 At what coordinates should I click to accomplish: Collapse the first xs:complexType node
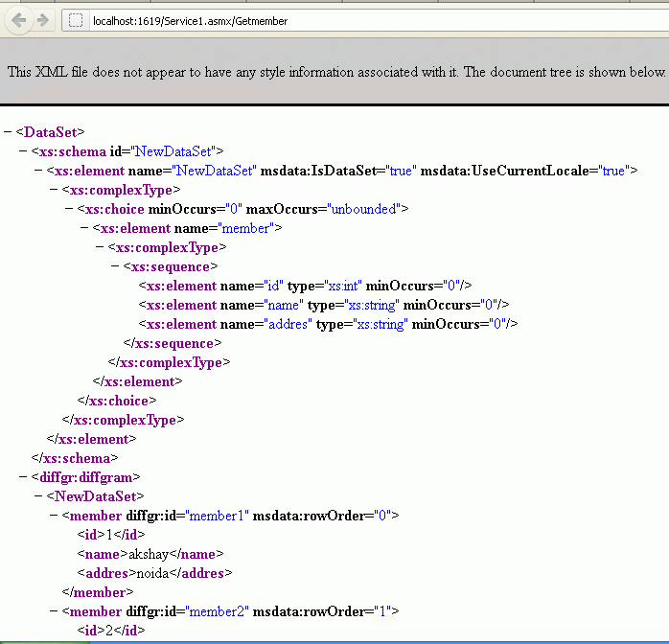(x=54, y=190)
